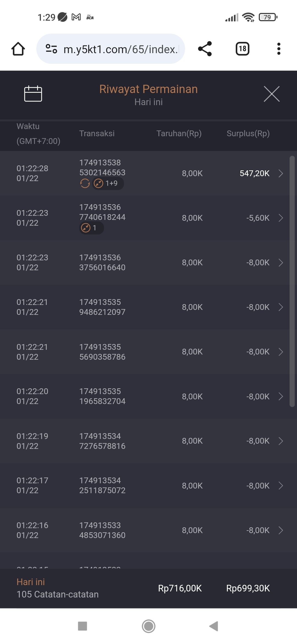The image size is (297, 644).
Task: Tap the badge labeled 1 on second transaction
Action: pos(91,228)
